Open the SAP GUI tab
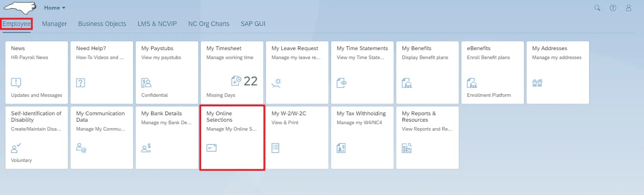644x195 pixels. (x=253, y=24)
